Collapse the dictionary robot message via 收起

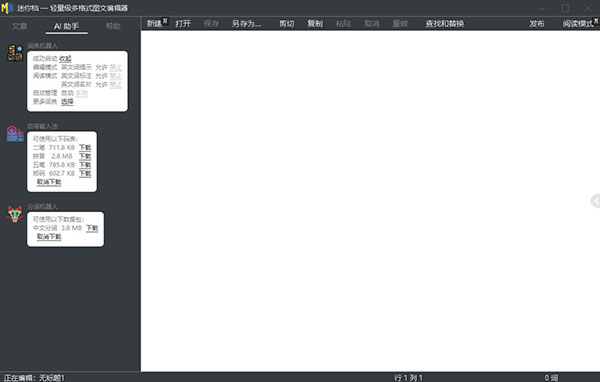coord(65,59)
